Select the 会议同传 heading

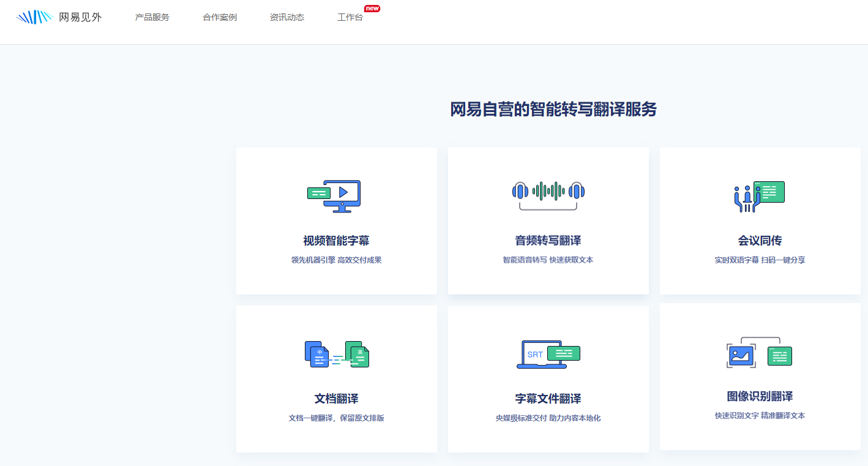[760, 241]
